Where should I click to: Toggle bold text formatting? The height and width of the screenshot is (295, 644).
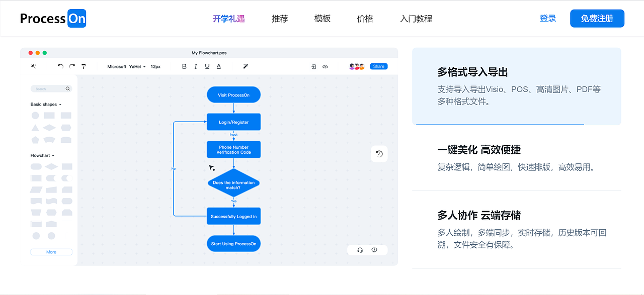[184, 66]
